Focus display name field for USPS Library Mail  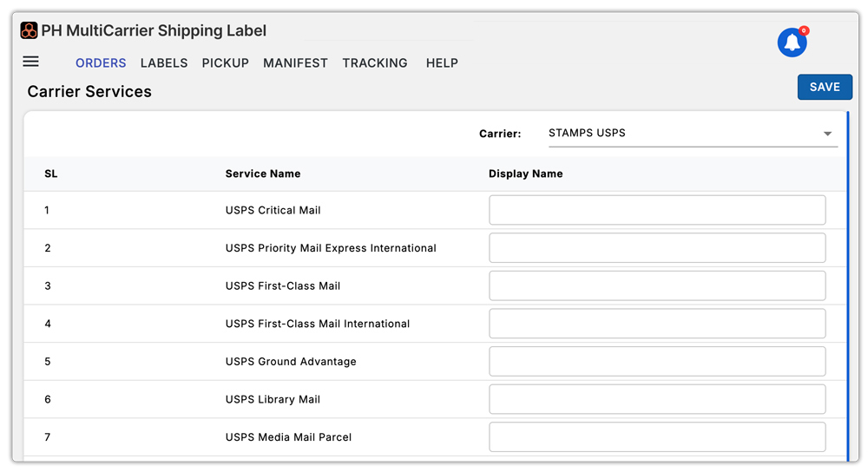click(657, 399)
